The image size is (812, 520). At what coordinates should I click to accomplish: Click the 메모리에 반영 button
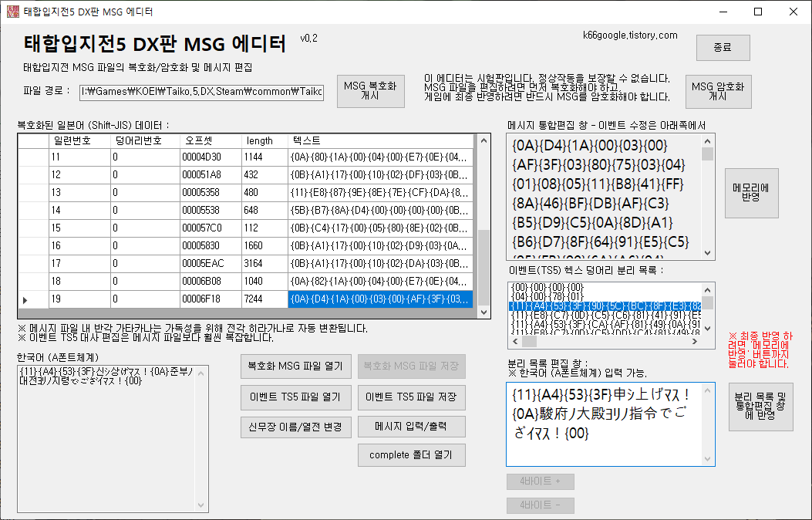[751, 193]
